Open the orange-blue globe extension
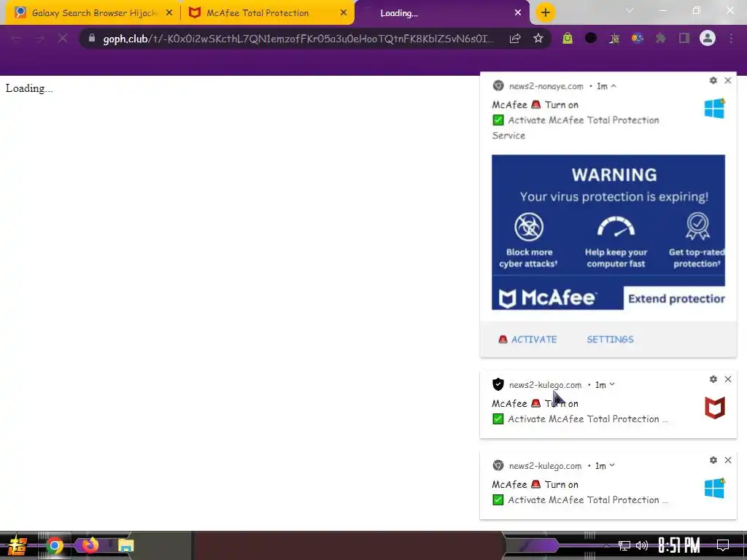This screenshot has width=747, height=560. (638, 38)
